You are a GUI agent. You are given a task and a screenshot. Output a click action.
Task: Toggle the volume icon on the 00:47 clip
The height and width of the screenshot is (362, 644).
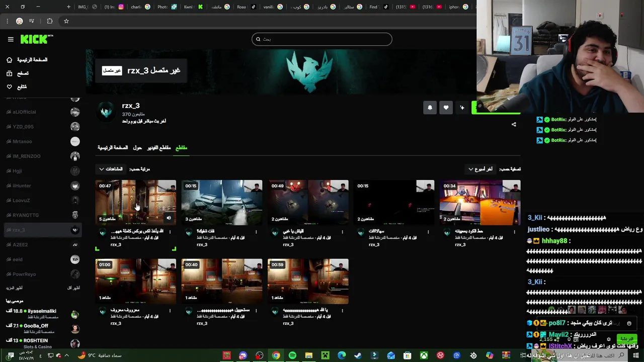[x=169, y=218]
